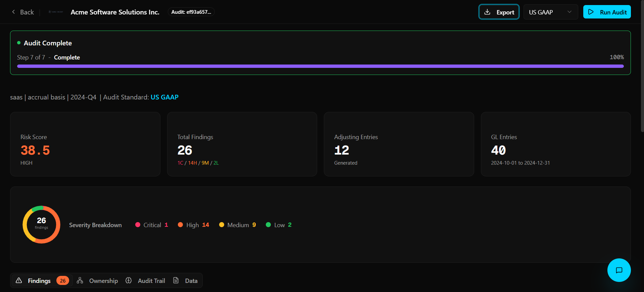
Task: Click the play icon on Run Audit
Action: click(x=591, y=12)
